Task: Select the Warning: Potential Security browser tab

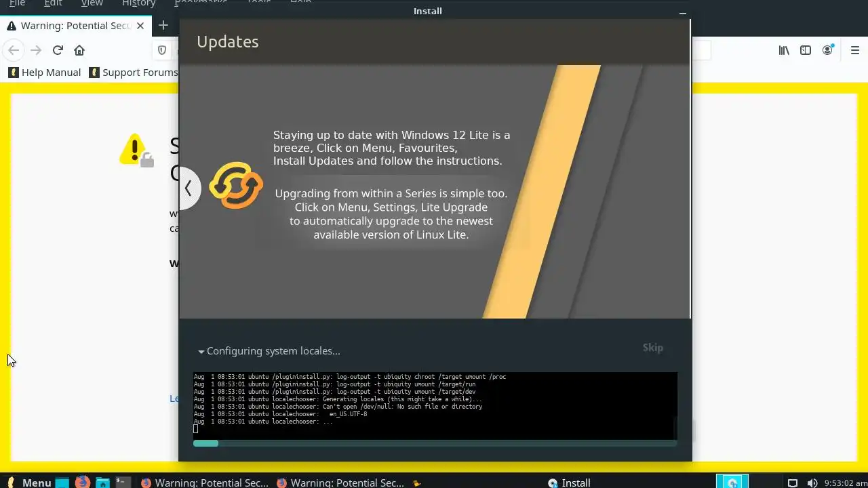Action: point(75,26)
